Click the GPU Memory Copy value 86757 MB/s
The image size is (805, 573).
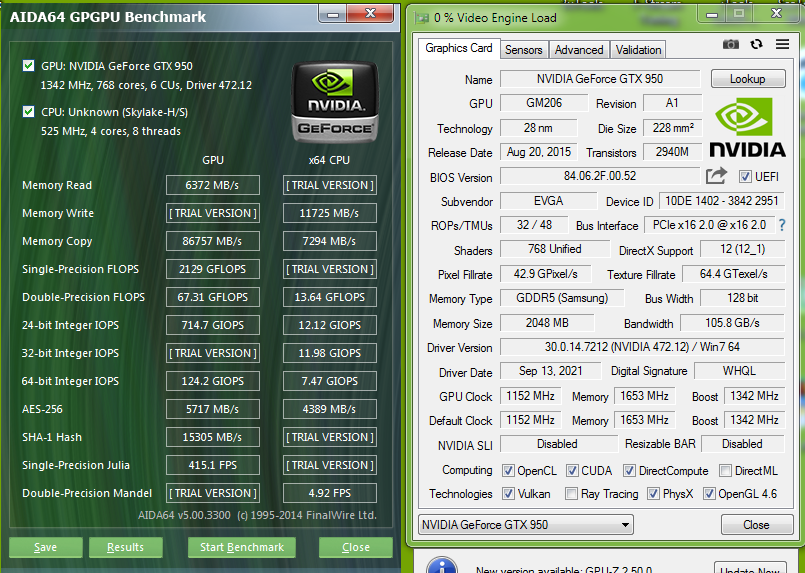213,241
